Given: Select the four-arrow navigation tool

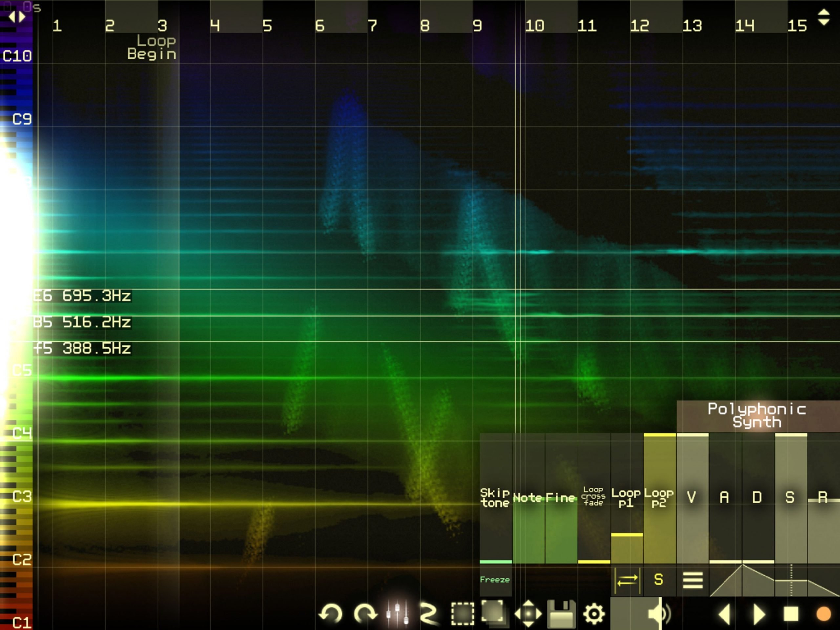Looking at the screenshot, I should (x=528, y=614).
